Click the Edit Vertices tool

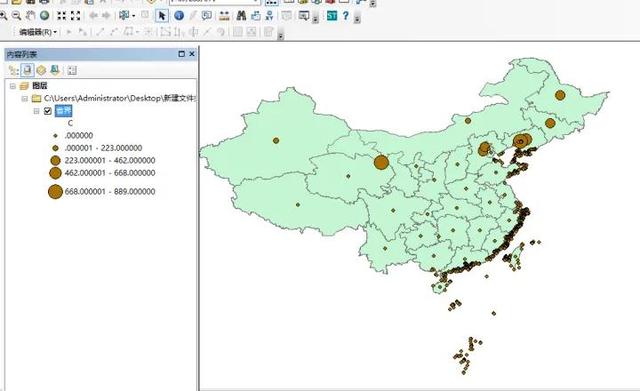[165, 32]
